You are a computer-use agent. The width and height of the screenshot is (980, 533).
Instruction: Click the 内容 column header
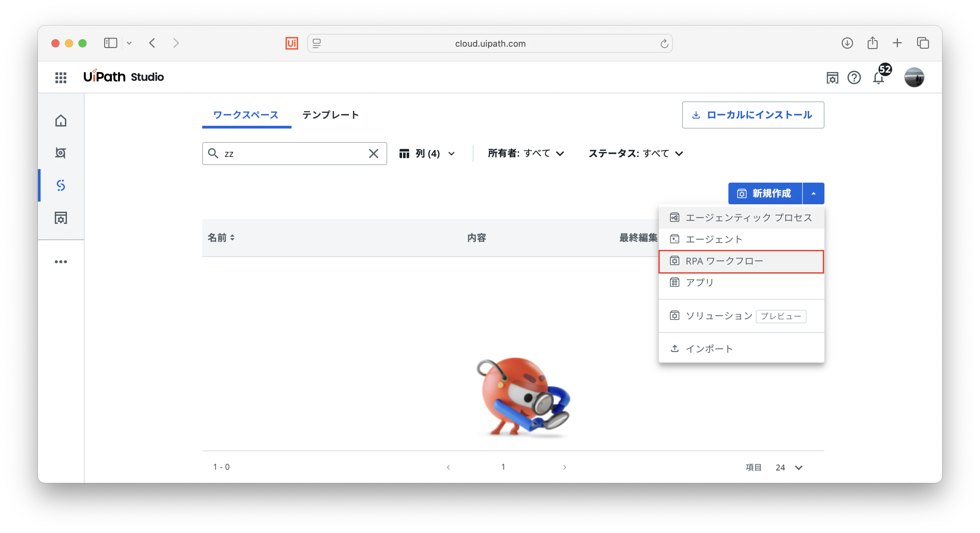coord(476,238)
